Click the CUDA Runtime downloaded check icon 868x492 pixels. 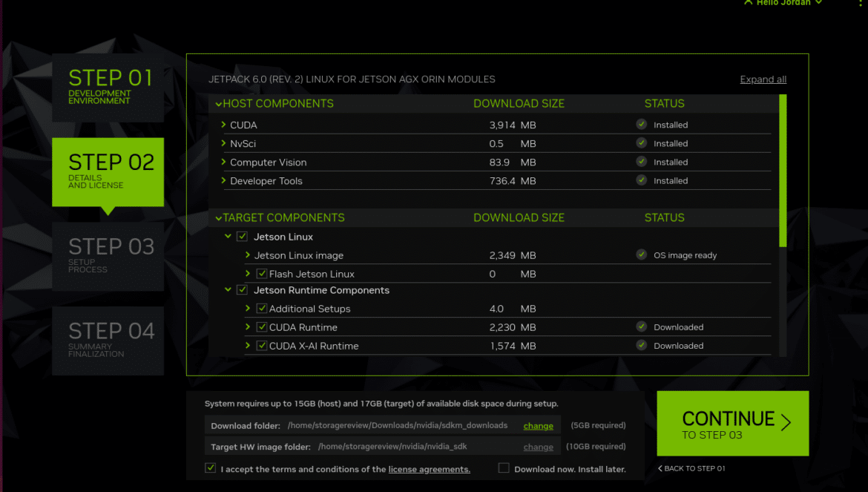click(x=641, y=327)
